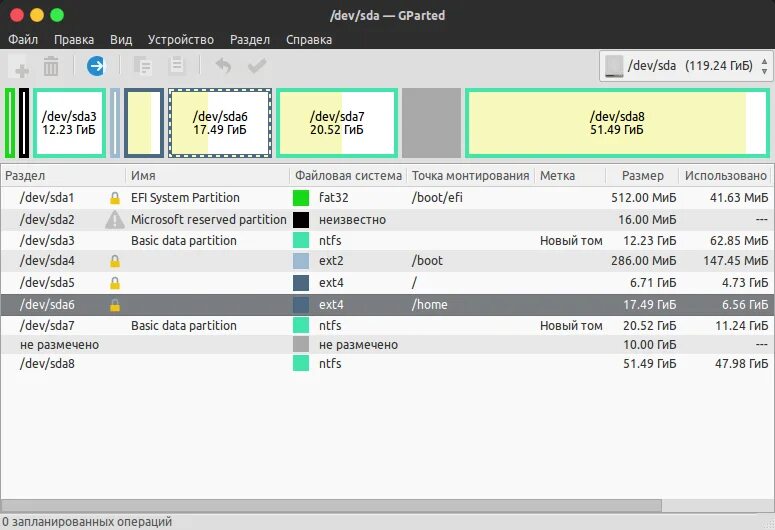Click the gray не размечено color swatch

point(301,344)
